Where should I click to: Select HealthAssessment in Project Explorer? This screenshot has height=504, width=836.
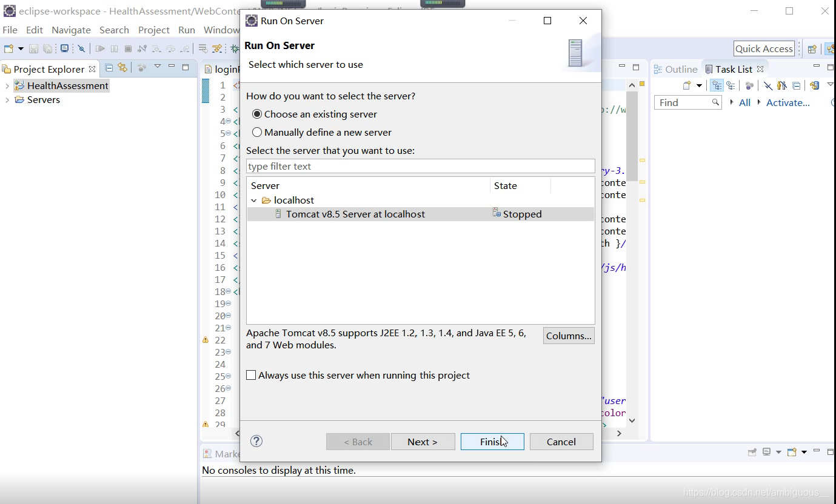pos(61,86)
